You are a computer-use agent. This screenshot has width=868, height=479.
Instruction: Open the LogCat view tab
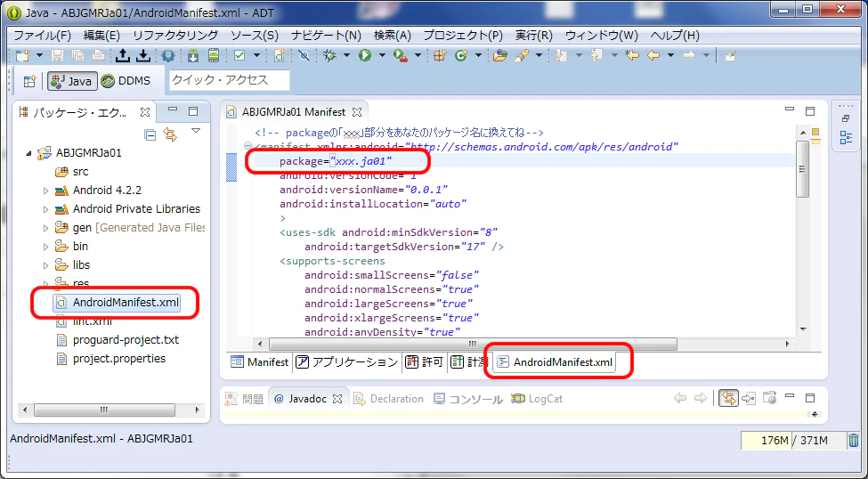pyautogui.click(x=537, y=399)
